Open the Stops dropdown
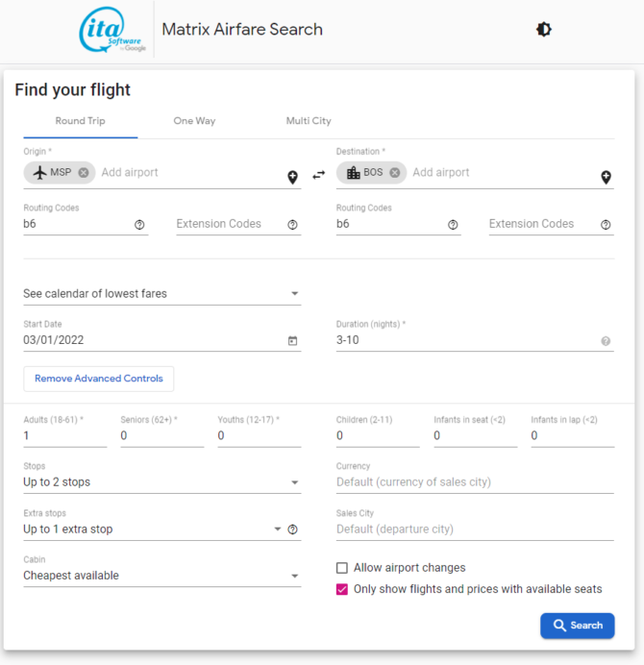This screenshot has height=665, width=644. pos(162,482)
